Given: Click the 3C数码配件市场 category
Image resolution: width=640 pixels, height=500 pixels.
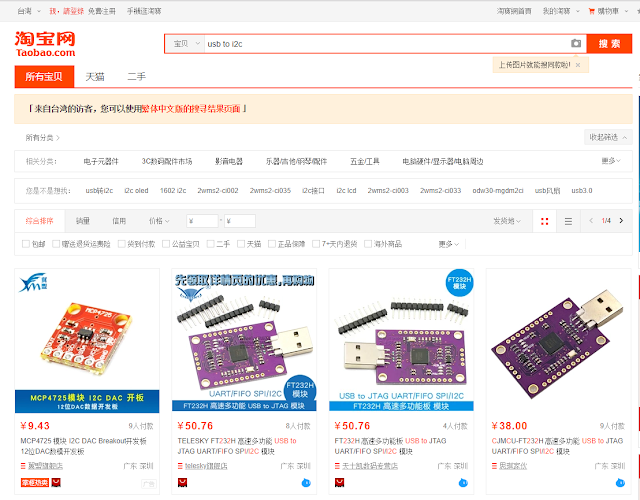Looking at the screenshot, I should 167,161.
